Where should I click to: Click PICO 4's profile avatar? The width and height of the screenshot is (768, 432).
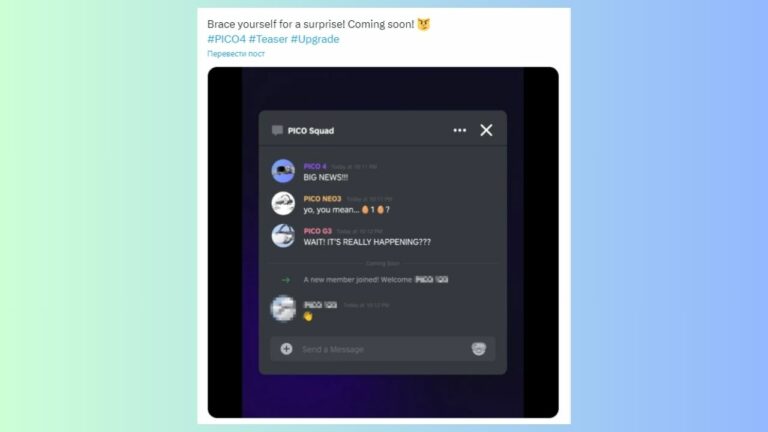[x=283, y=171]
